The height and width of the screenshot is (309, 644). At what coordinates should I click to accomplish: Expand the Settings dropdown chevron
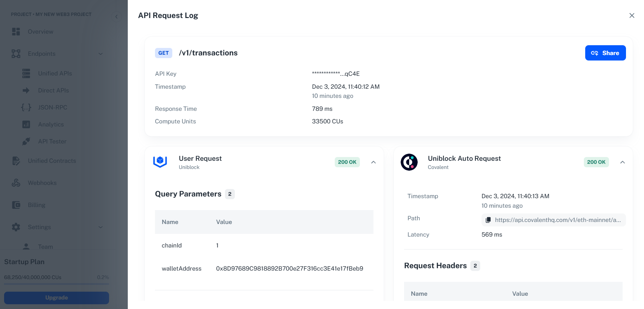coord(101,227)
